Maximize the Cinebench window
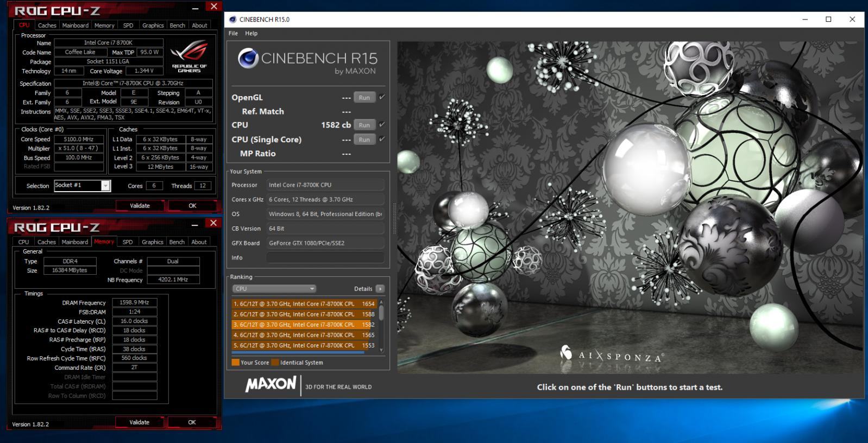Viewport: 868px width, 443px height. tap(828, 20)
